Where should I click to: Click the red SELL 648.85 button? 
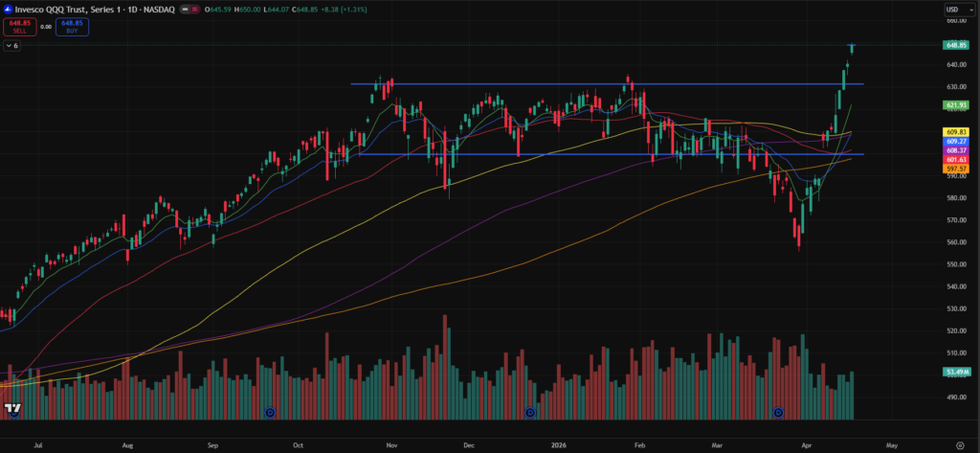(x=19, y=27)
